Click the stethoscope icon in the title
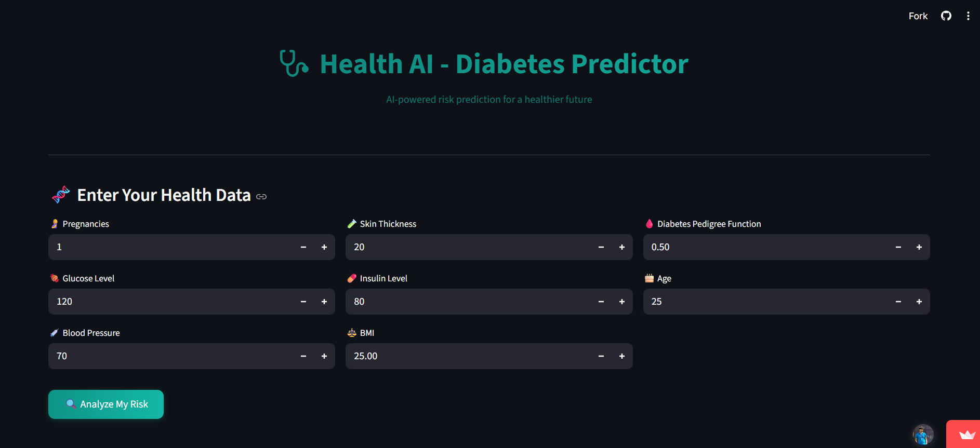Image resolution: width=980 pixels, height=448 pixels. pyautogui.click(x=294, y=64)
